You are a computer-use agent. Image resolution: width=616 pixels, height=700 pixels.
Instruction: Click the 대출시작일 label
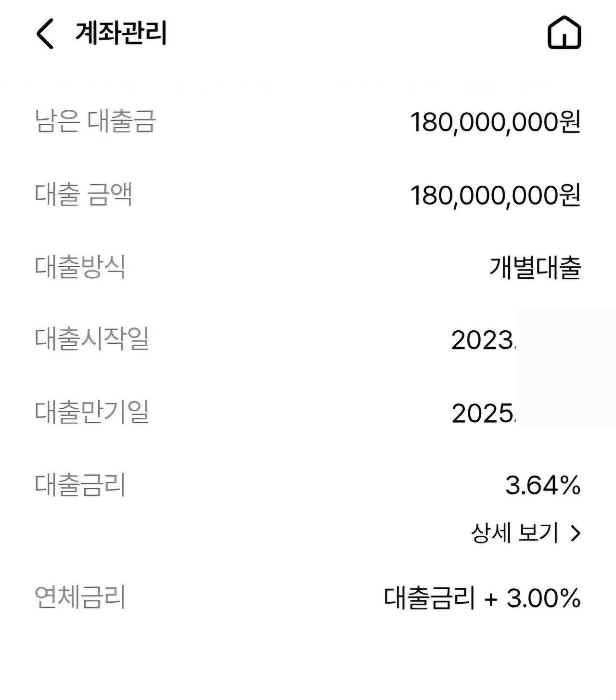(92, 339)
